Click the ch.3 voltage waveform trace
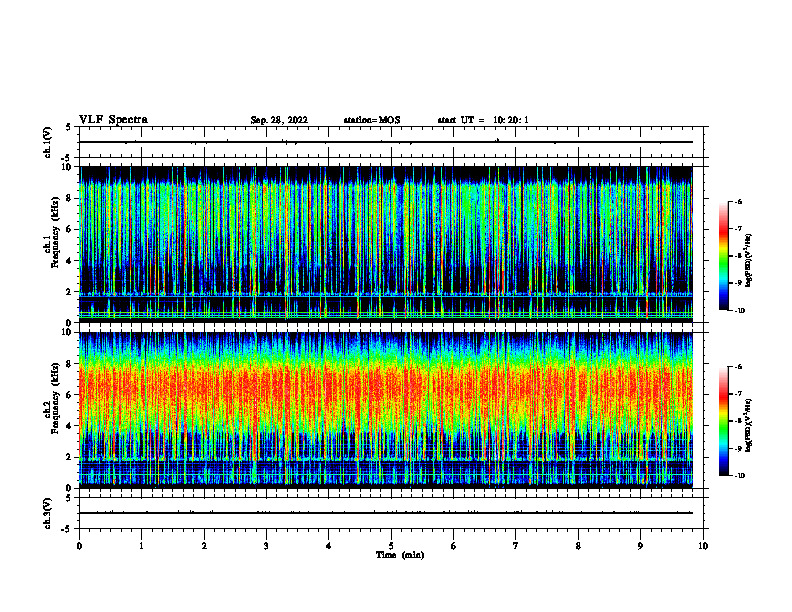 [x=386, y=513]
